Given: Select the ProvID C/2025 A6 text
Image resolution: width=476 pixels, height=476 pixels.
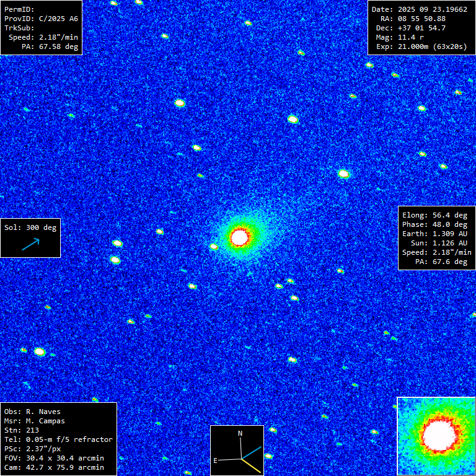Looking at the screenshot, I should tap(41, 19).
